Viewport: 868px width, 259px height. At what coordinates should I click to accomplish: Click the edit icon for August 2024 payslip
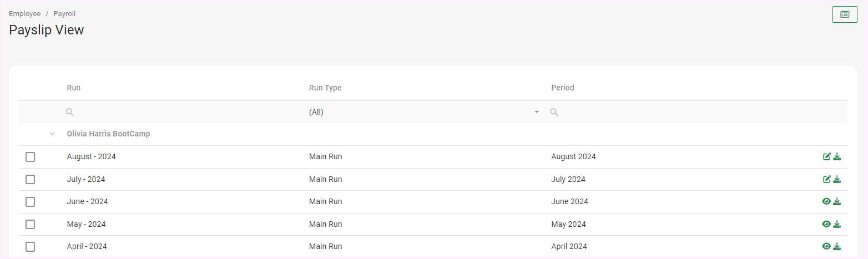[827, 157]
